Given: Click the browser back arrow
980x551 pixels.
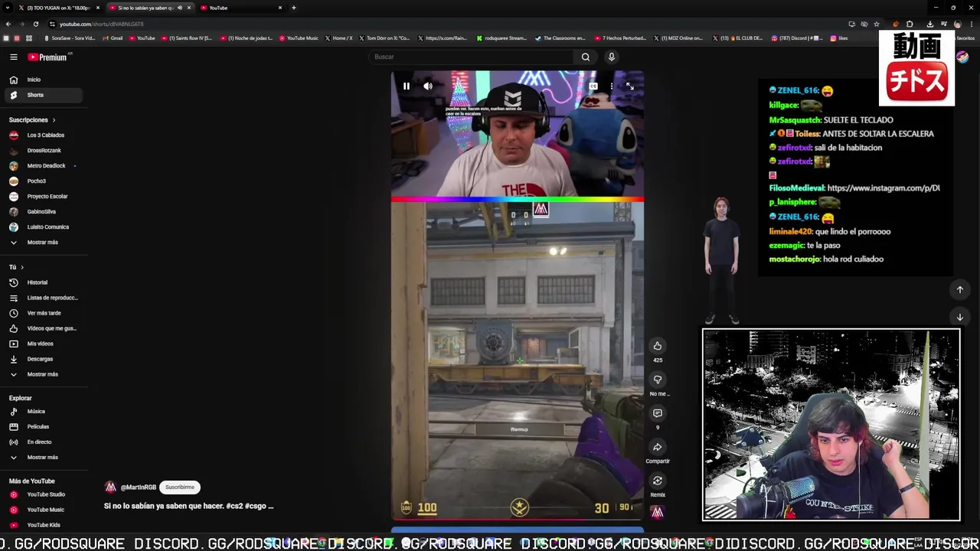Looking at the screenshot, I should coord(8,24).
